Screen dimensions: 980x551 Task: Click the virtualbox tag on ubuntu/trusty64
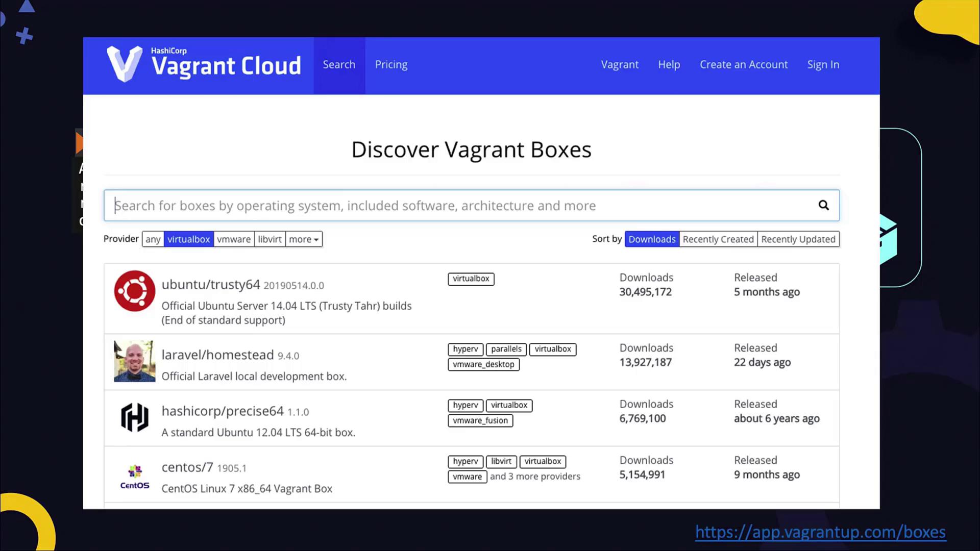click(471, 279)
